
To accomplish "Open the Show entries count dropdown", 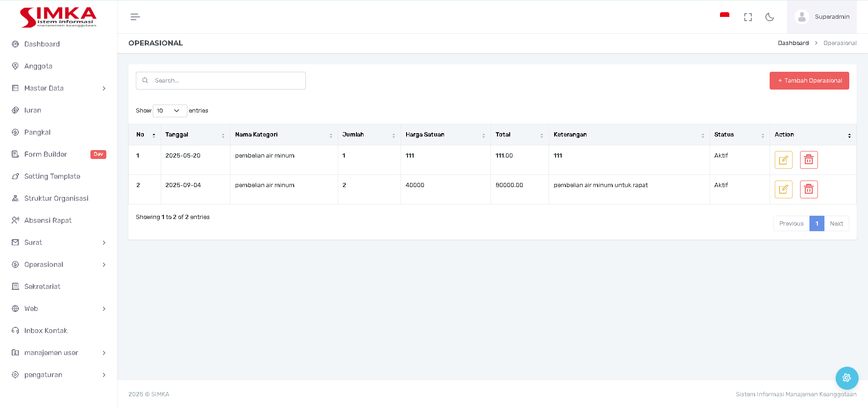I will click(170, 111).
